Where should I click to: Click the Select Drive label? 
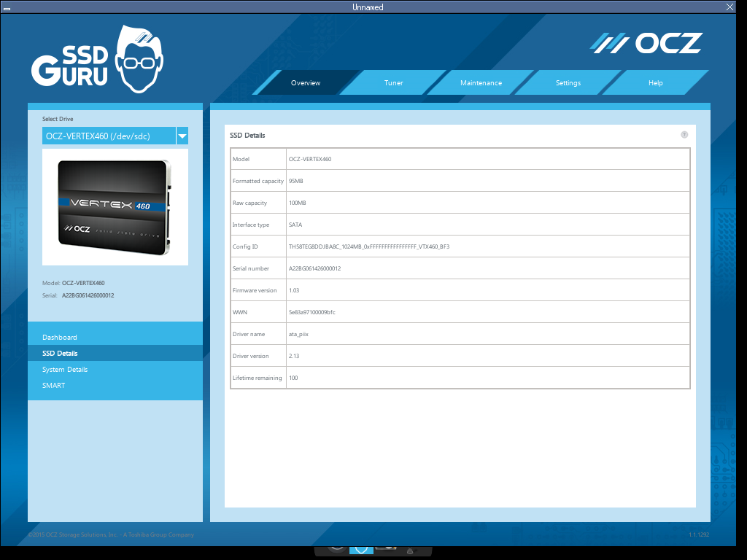[x=58, y=119]
